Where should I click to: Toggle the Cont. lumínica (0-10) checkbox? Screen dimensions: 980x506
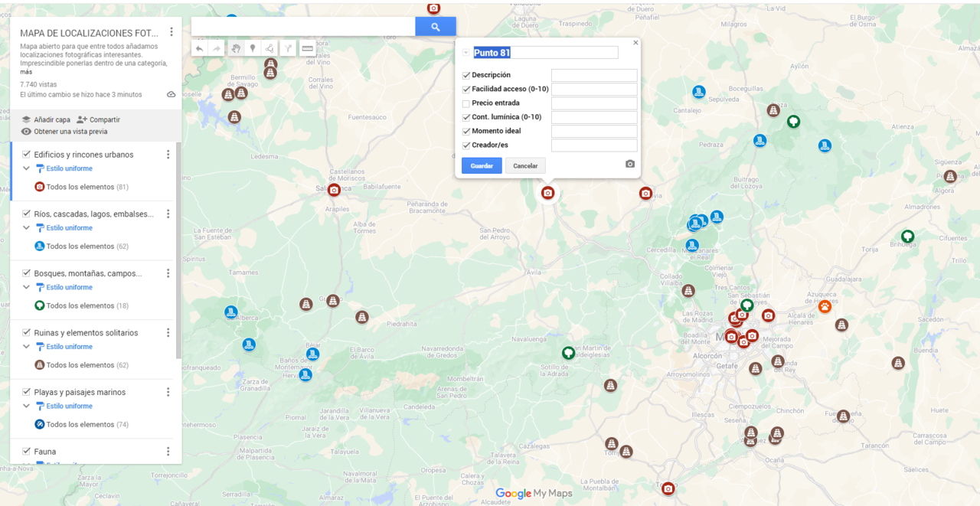tap(466, 117)
